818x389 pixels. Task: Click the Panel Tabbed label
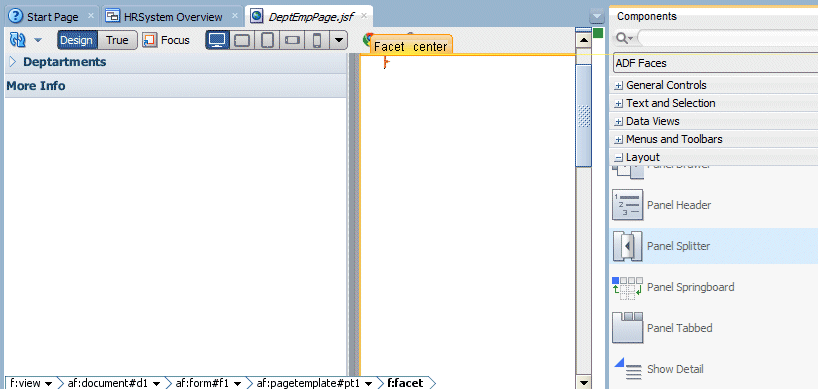point(679,328)
